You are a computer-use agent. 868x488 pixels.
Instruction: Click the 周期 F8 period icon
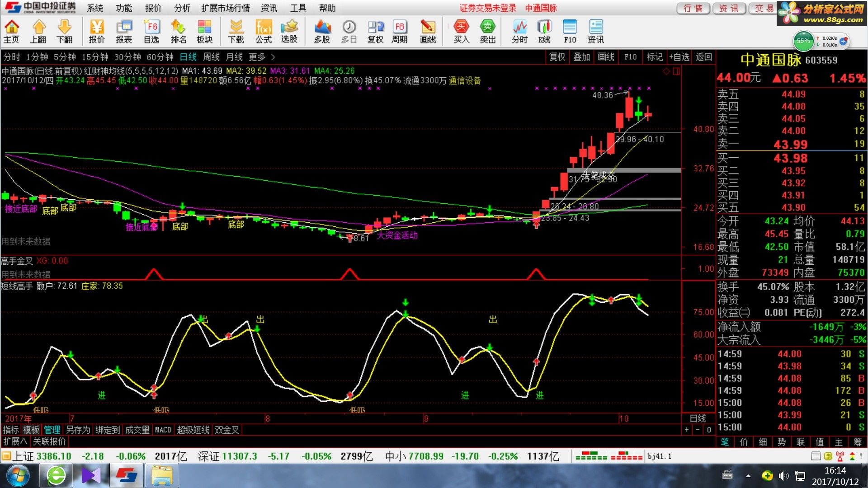click(x=400, y=32)
